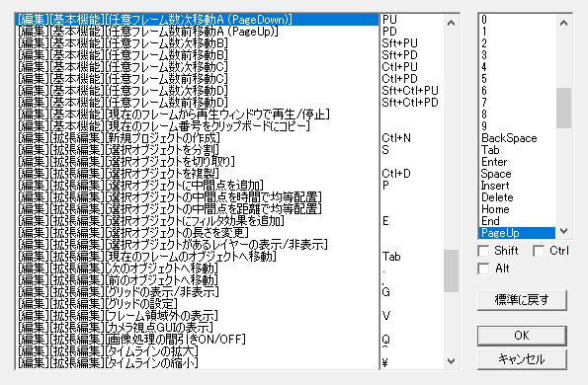Choose key 7 in key list

(518, 103)
